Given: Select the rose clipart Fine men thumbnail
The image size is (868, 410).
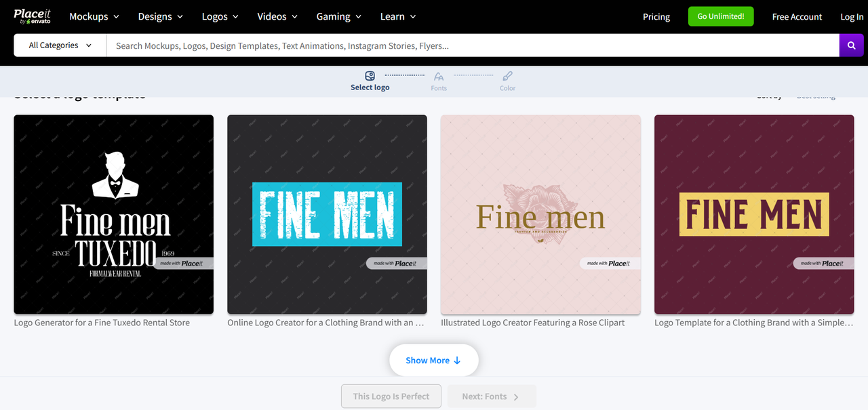Looking at the screenshot, I should click(540, 214).
